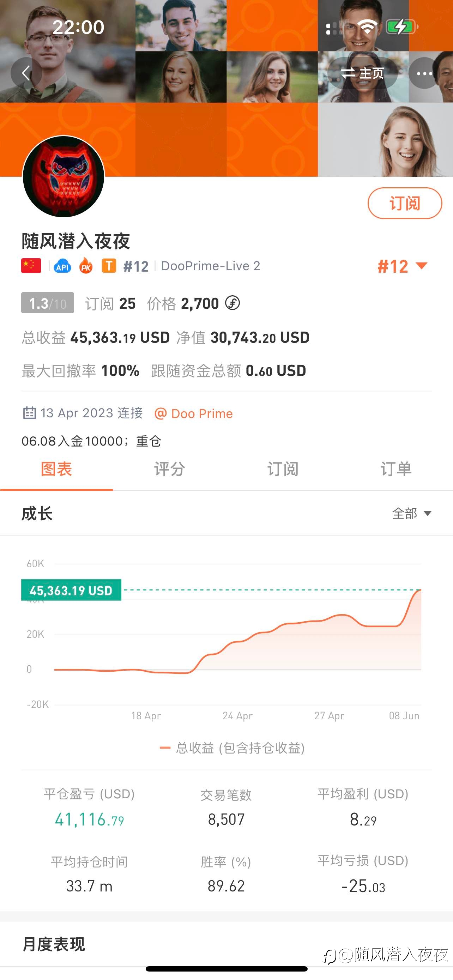This screenshot has height=980, width=453.
Task: Open the @ Doo Prime broker link
Action: click(194, 413)
